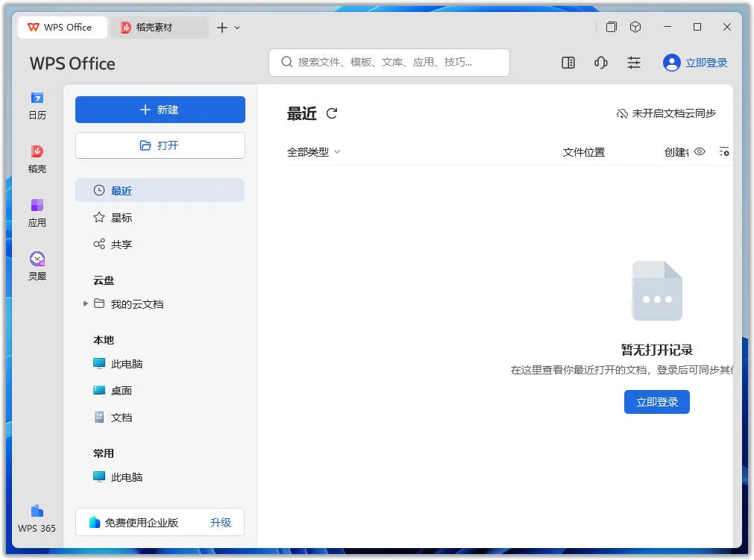Open the 全部类型 filter dropdown
The image size is (754, 560).
pyautogui.click(x=313, y=152)
